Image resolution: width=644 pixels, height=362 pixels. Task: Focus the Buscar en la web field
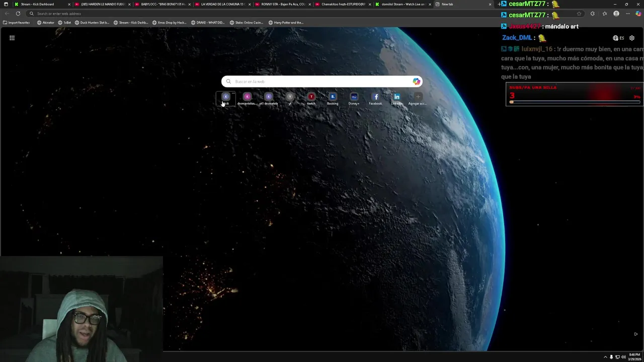(322, 81)
